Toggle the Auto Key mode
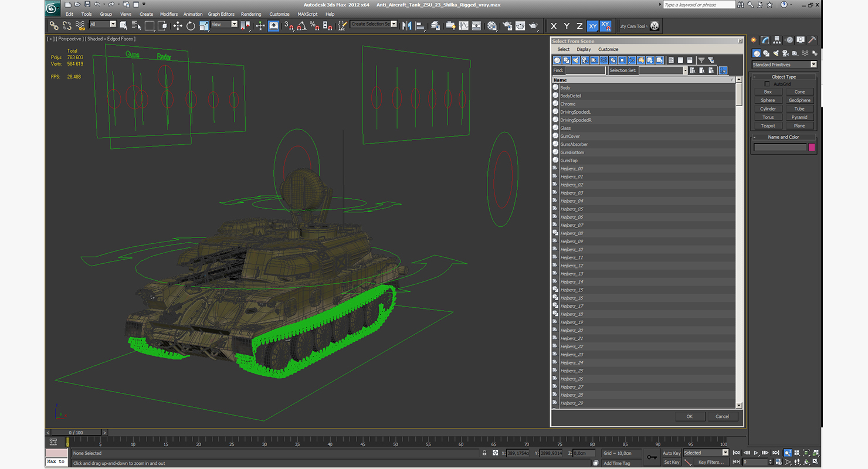The width and height of the screenshot is (868, 469). click(x=672, y=453)
